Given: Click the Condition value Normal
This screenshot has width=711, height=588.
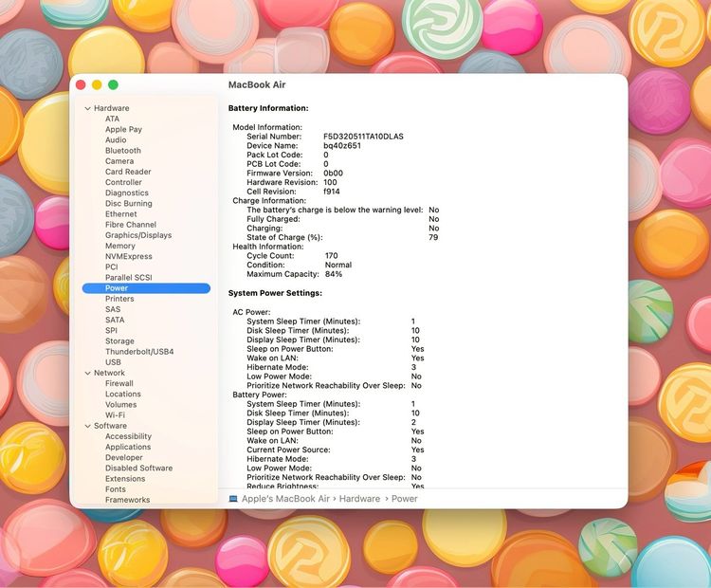Looking at the screenshot, I should [338, 265].
